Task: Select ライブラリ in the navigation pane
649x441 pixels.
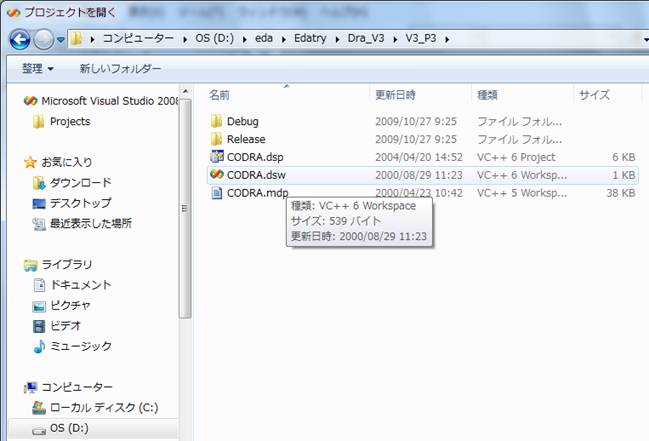Action: tap(67, 264)
